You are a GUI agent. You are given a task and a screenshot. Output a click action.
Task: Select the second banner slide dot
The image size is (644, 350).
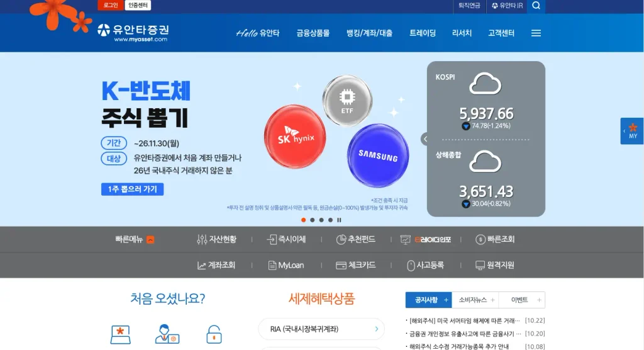[x=313, y=220]
